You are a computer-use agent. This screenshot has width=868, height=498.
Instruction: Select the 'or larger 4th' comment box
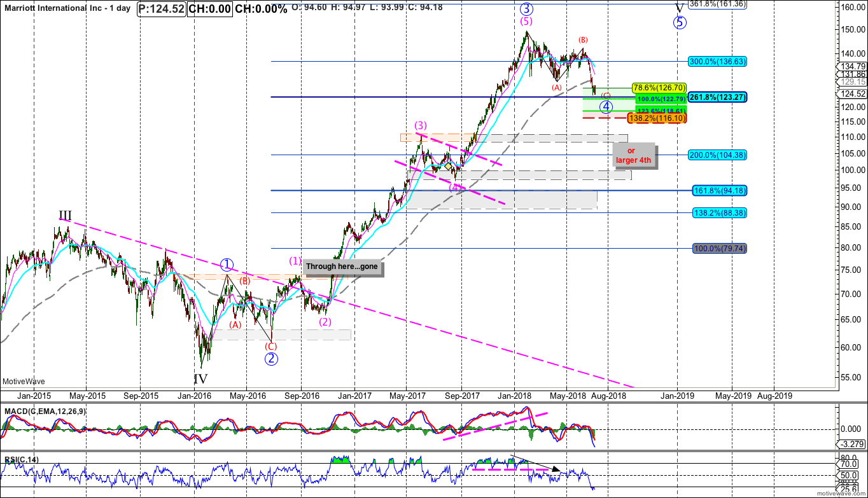pos(634,155)
